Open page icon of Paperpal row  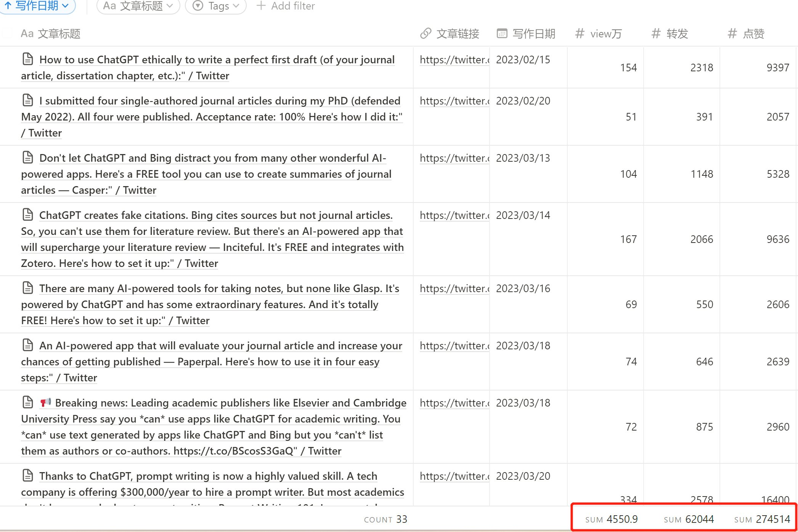pos(28,345)
